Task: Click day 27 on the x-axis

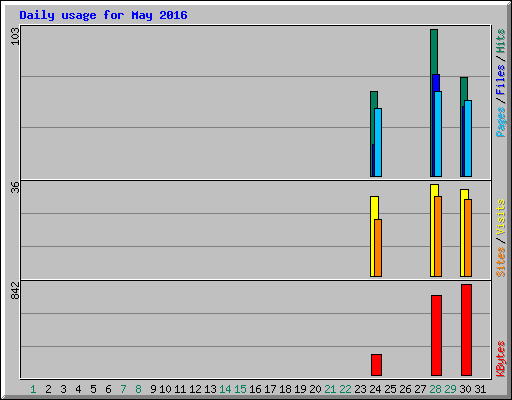Action: [420, 389]
